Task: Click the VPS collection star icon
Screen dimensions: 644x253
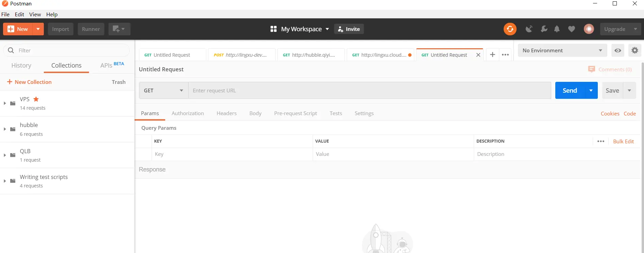Action: [x=36, y=99]
